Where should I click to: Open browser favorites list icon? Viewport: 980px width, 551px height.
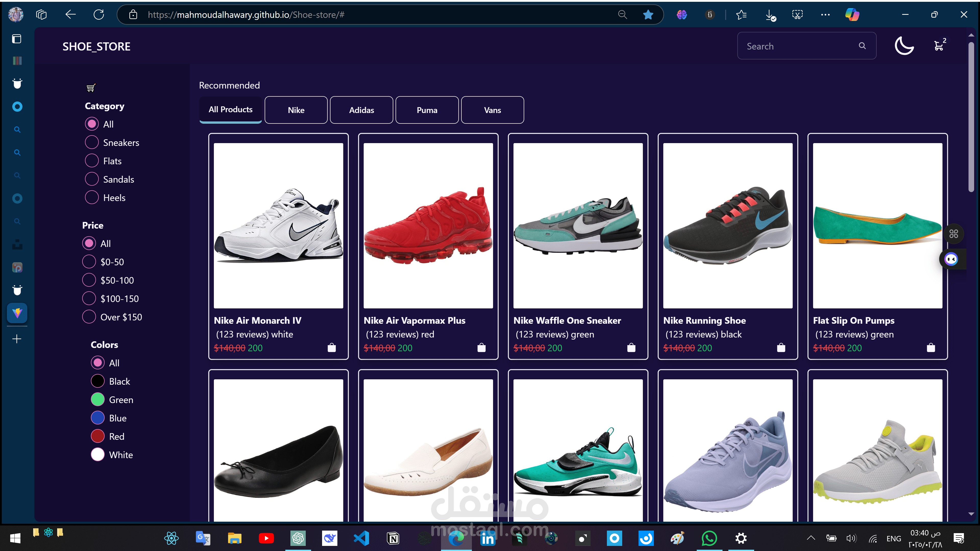(741, 15)
